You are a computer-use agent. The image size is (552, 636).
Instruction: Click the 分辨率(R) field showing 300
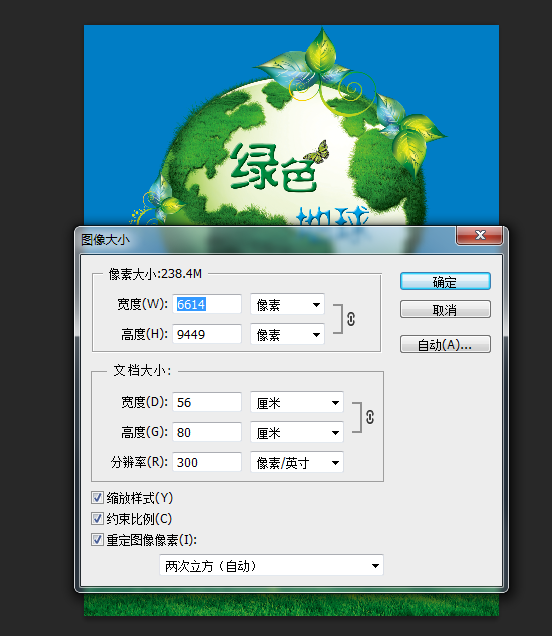[207, 462]
